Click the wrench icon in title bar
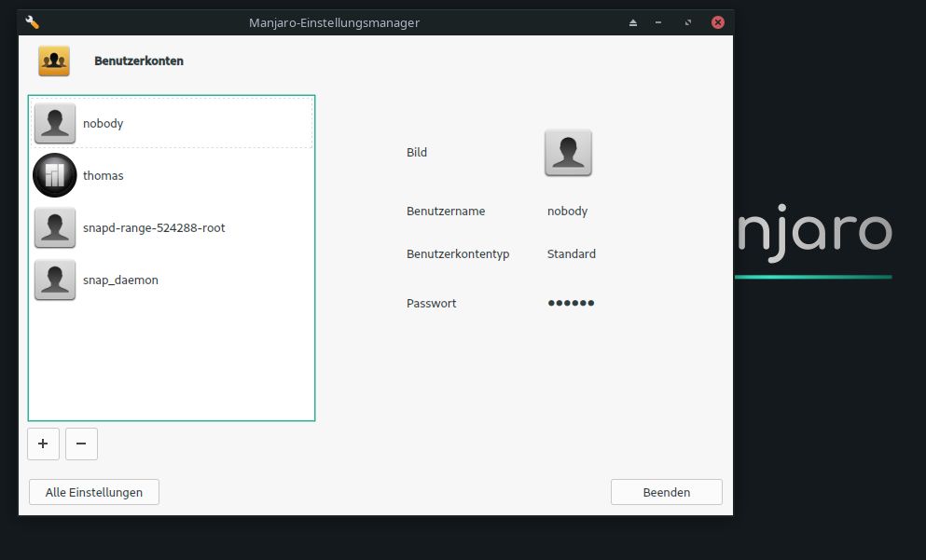Viewport: 926px width, 560px height. point(33,22)
